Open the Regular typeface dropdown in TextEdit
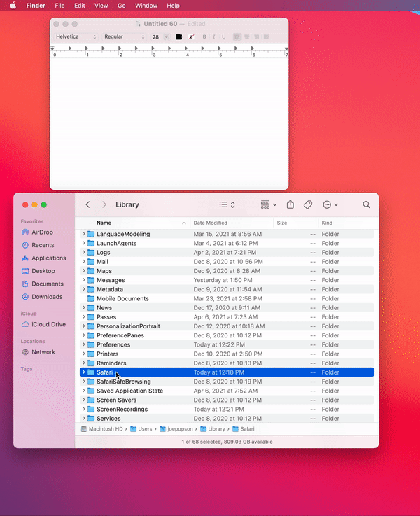The width and height of the screenshot is (420, 516). [x=125, y=36]
